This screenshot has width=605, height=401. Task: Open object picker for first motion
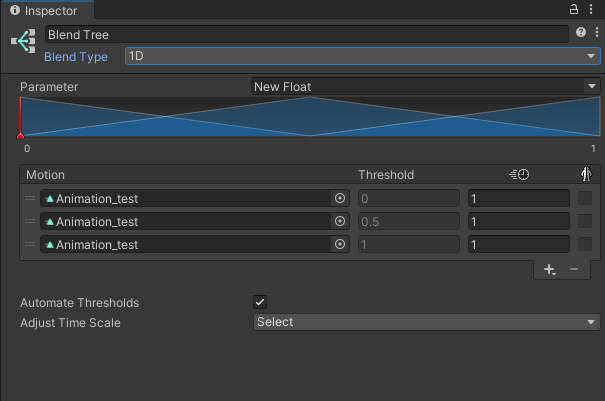tap(340, 198)
